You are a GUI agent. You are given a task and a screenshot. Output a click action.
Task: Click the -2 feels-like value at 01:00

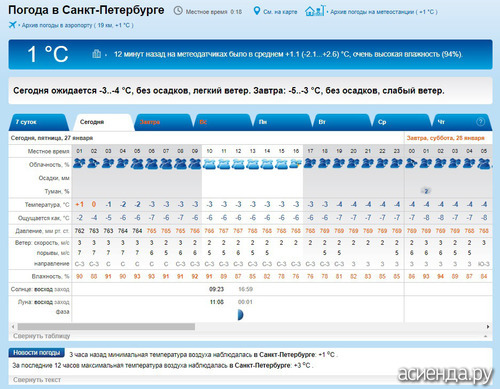point(79,218)
